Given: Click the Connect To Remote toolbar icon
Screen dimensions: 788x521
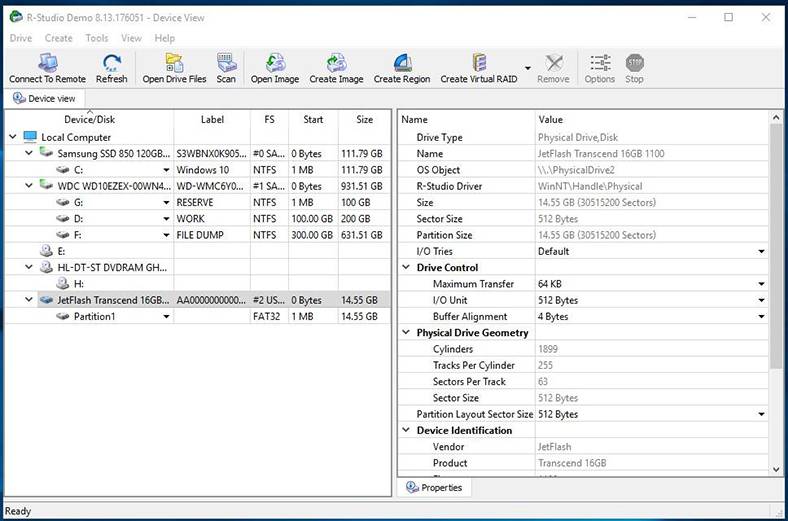Looking at the screenshot, I should pyautogui.click(x=48, y=63).
